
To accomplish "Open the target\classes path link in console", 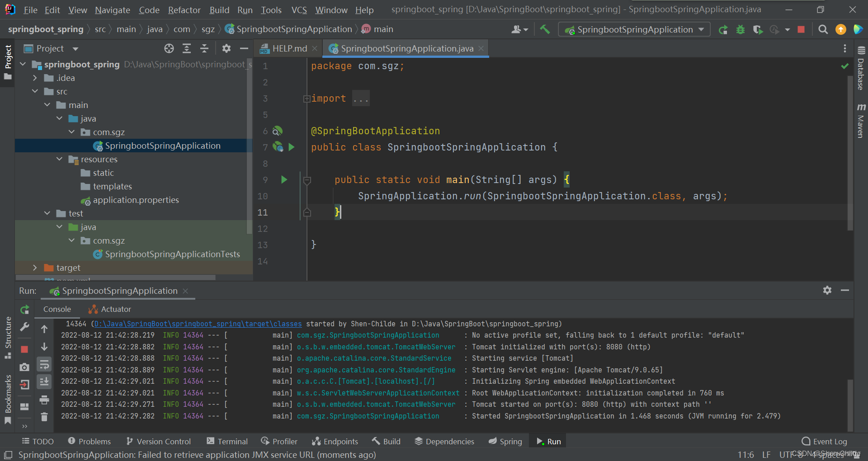I will click(x=198, y=324).
